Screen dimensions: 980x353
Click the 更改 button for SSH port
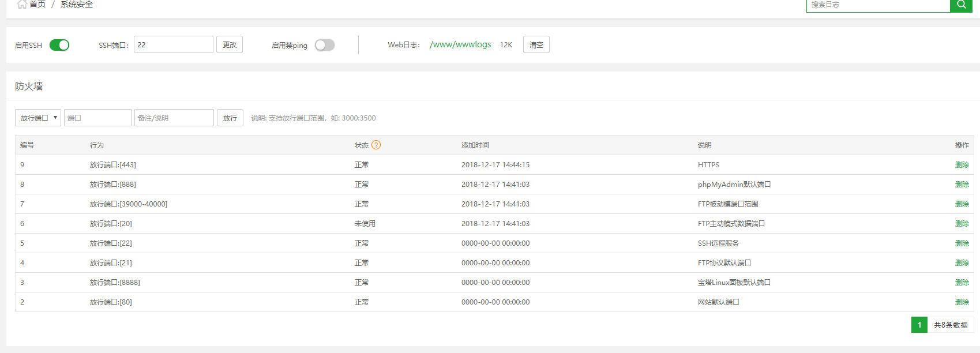tap(230, 44)
